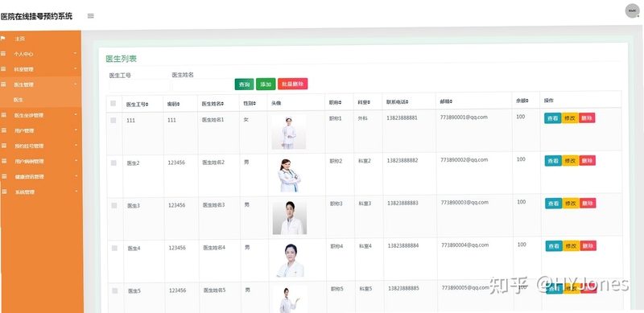Go to 主页 in the sidebar
Viewport: 644px width, 313px height.
point(19,39)
